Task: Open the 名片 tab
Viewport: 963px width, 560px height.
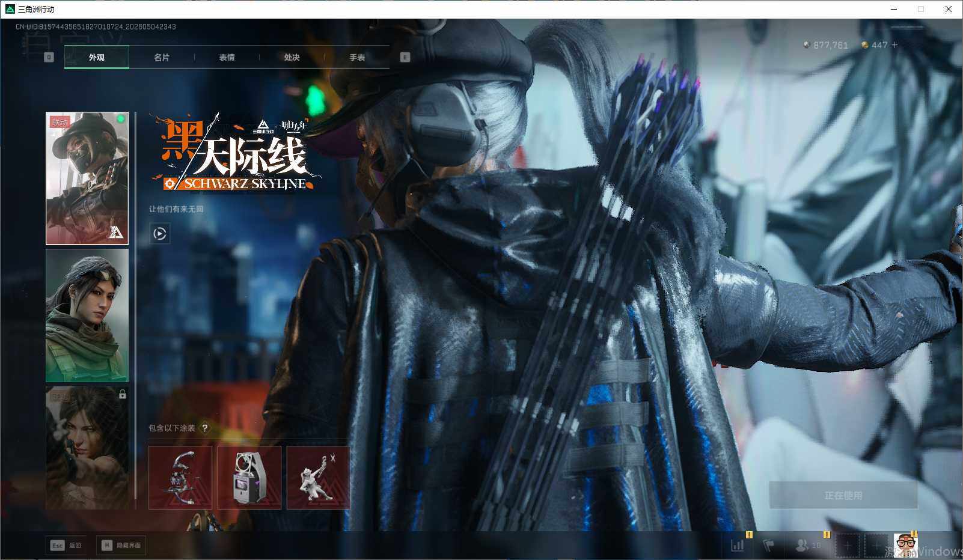Action: point(161,57)
